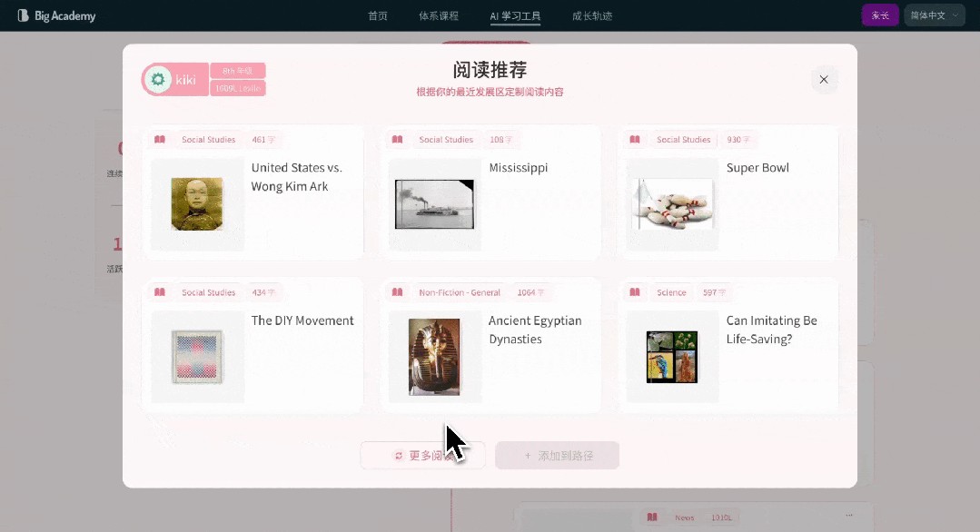Click the book icon on the Science card
980x532 pixels.
(635, 292)
